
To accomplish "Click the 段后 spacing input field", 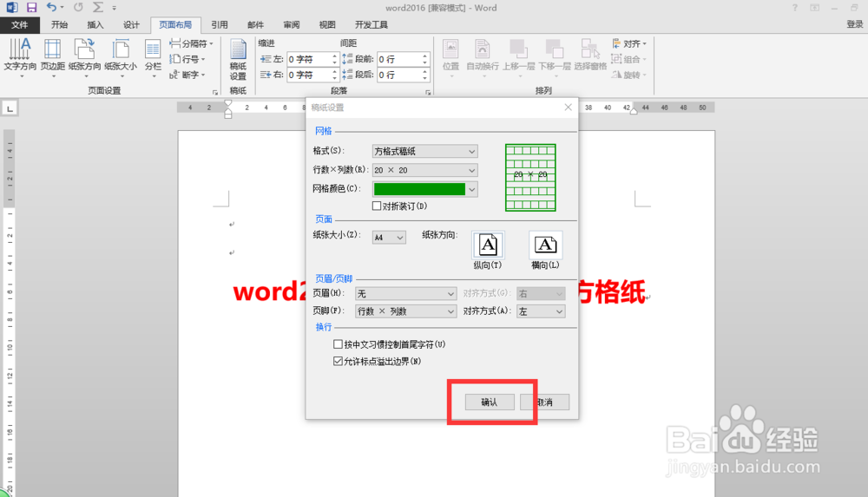I will pos(398,75).
